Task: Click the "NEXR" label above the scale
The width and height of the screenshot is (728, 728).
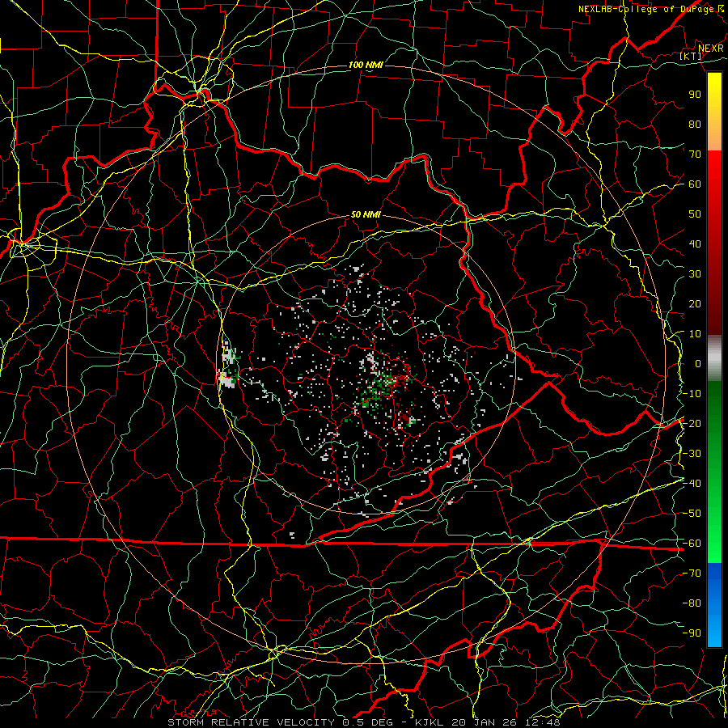Action: (x=711, y=49)
